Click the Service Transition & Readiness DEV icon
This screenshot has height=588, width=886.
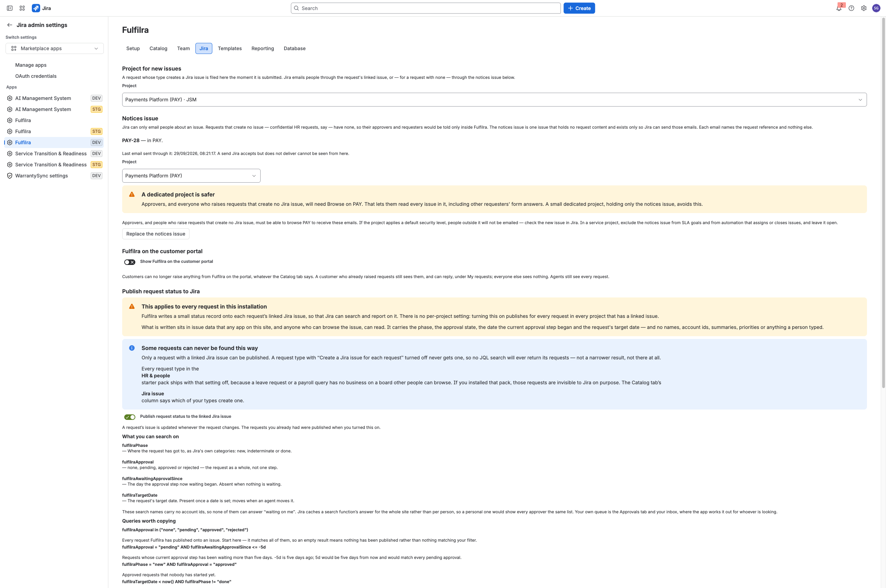tap(10, 154)
